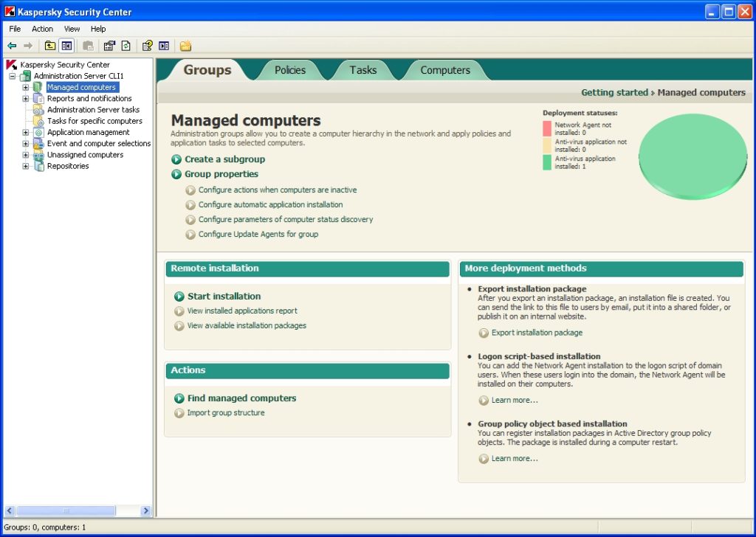
Task: Click the Administration Server CLI1 server icon
Action: (25, 76)
